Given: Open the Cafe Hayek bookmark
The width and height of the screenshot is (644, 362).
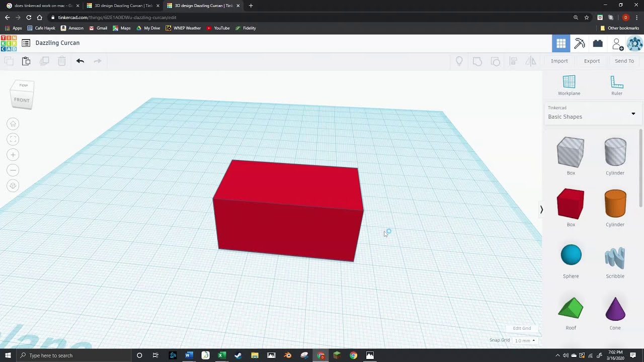Looking at the screenshot, I should [41, 28].
